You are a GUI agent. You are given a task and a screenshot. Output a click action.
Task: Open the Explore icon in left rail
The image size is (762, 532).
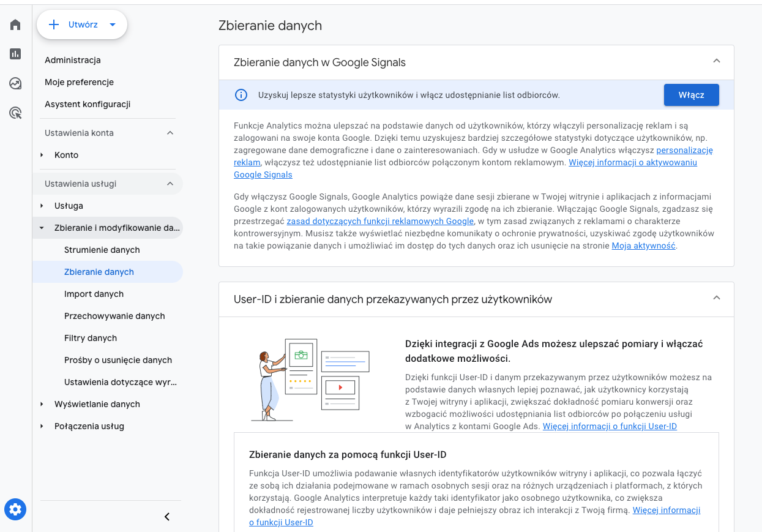pos(15,83)
